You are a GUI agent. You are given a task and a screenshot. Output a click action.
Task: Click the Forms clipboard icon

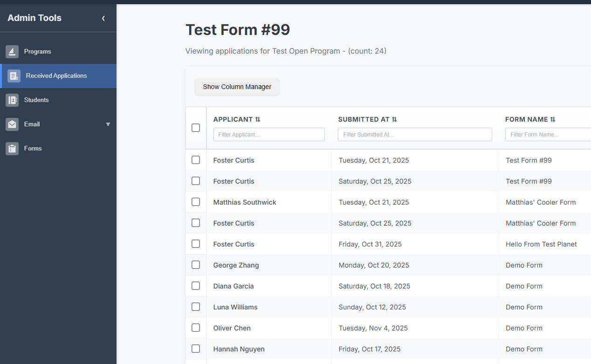click(12, 148)
